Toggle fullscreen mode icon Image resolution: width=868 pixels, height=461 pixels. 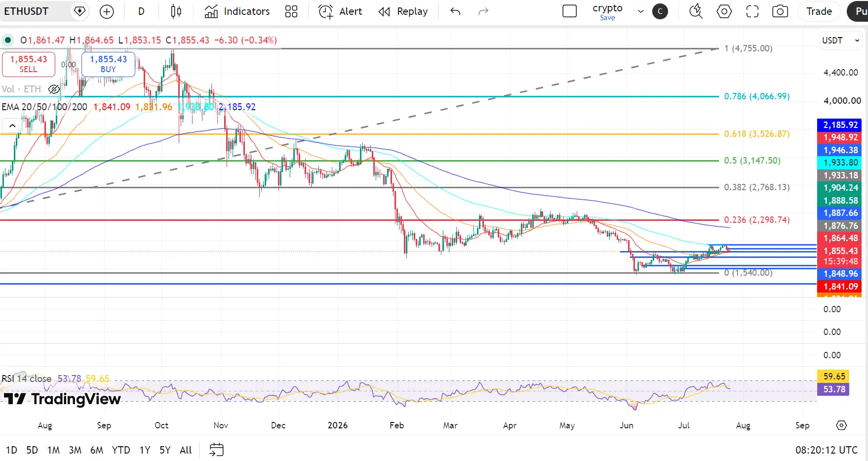(x=752, y=11)
